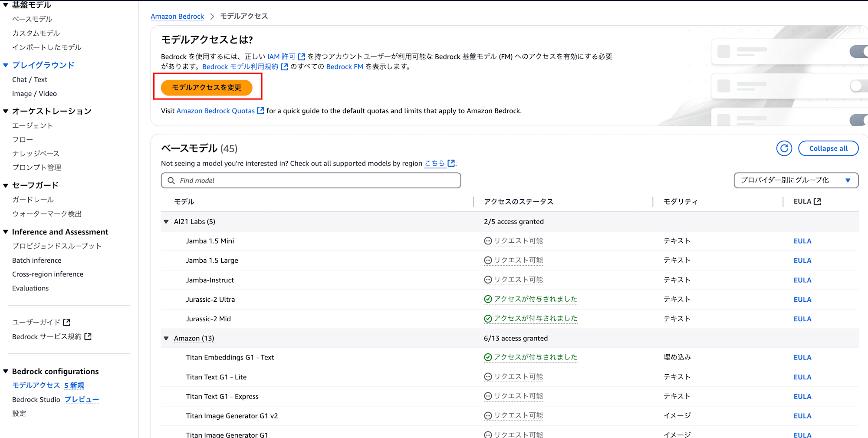Screen dimensions: 868x438
Task: Collapse the AI21 Labs (5) provider group
Action: coord(166,222)
